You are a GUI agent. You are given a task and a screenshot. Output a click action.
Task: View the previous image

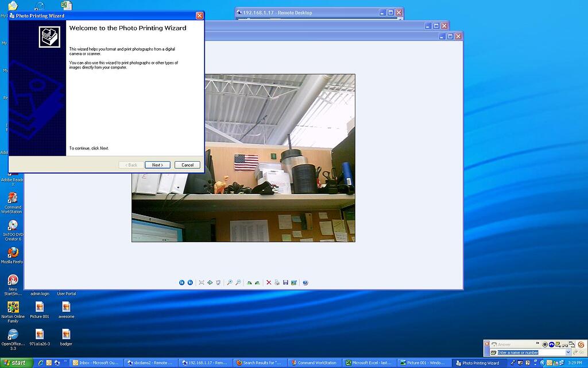[181, 282]
